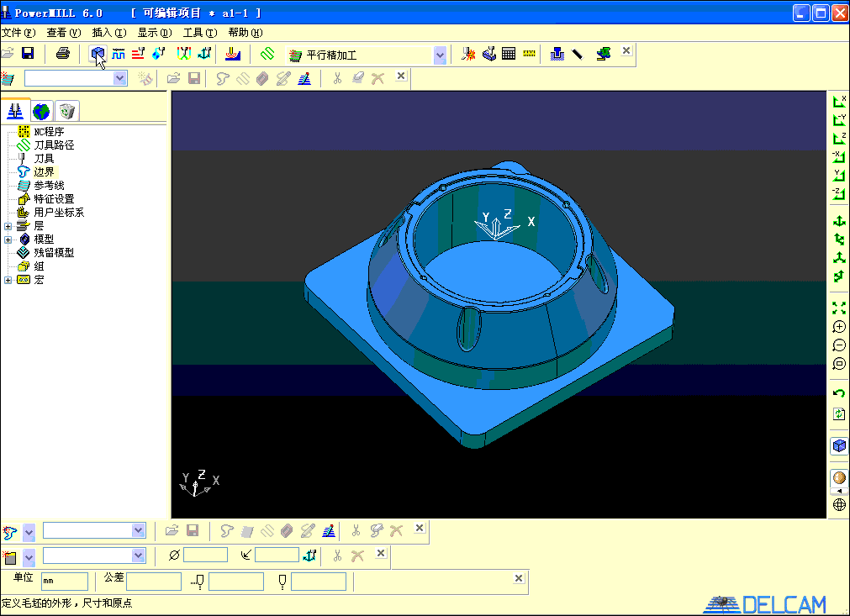
Task: Select 边界 in the tree
Action: click(44, 171)
